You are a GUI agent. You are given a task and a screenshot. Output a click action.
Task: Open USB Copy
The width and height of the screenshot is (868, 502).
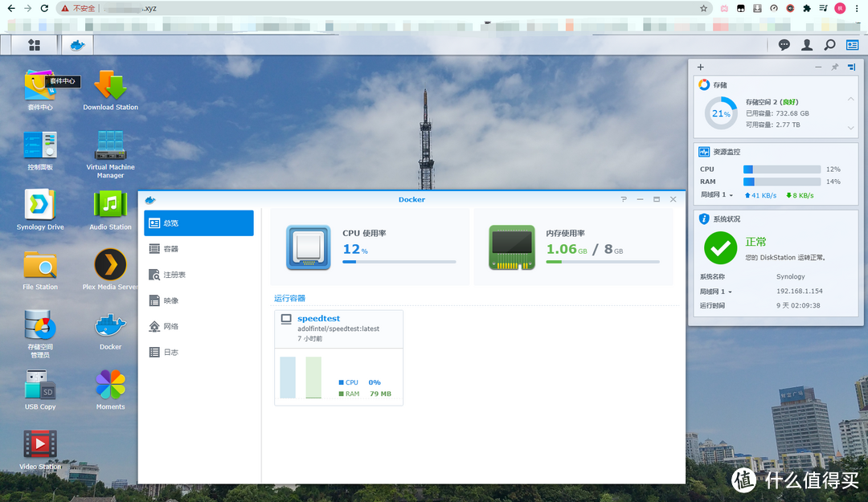(40, 390)
